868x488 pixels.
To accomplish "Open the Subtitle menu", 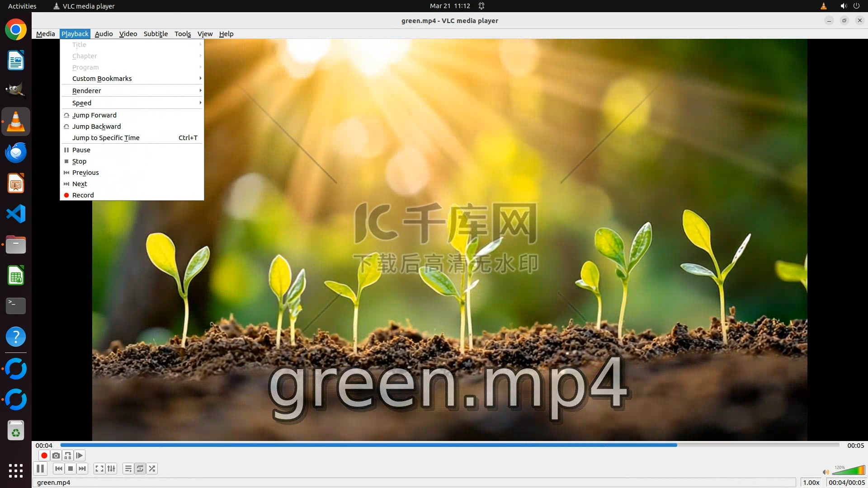I will pyautogui.click(x=156, y=34).
